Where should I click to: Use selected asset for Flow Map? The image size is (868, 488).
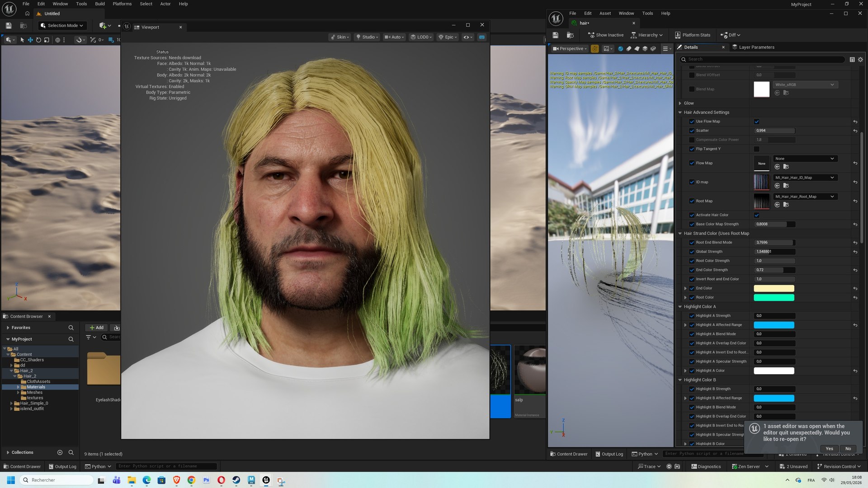point(777,167)
